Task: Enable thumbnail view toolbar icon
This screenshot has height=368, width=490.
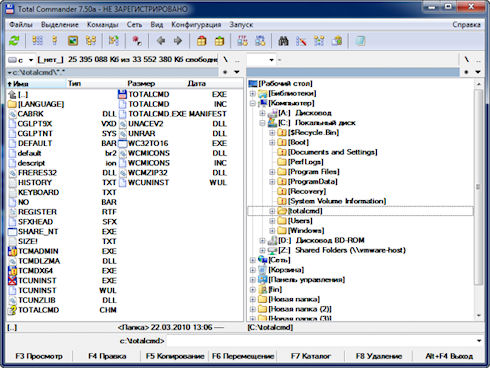Action: coord(73,41)
